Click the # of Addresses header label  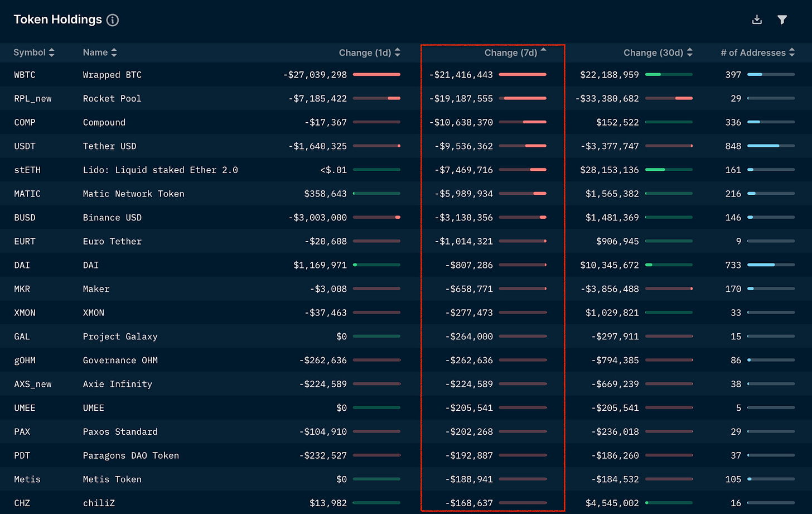[753, 52]
